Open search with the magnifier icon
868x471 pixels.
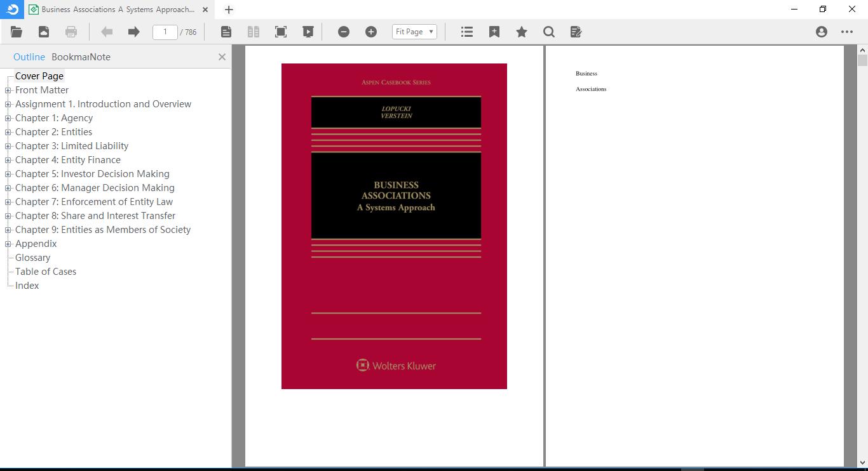click(x=549, y=32)
